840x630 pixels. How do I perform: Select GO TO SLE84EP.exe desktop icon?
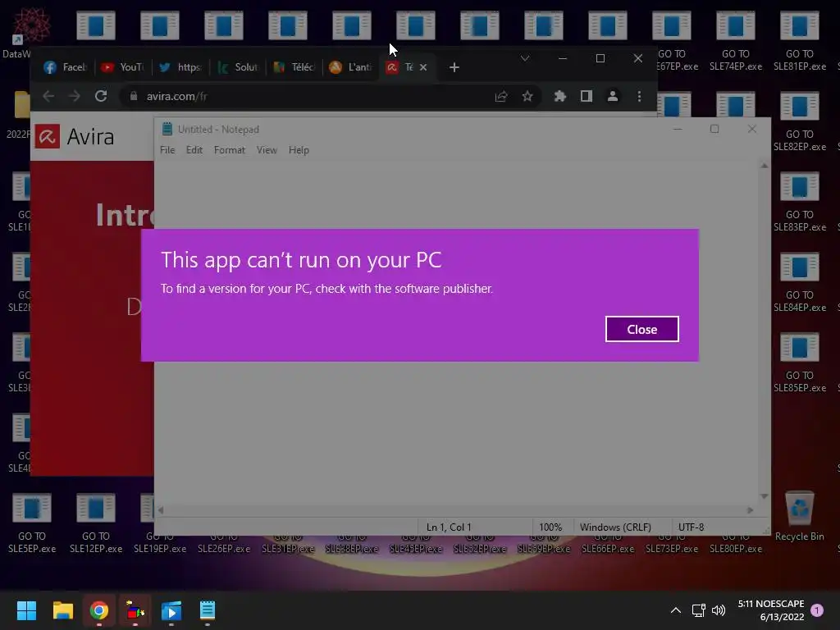click(799, 282)
